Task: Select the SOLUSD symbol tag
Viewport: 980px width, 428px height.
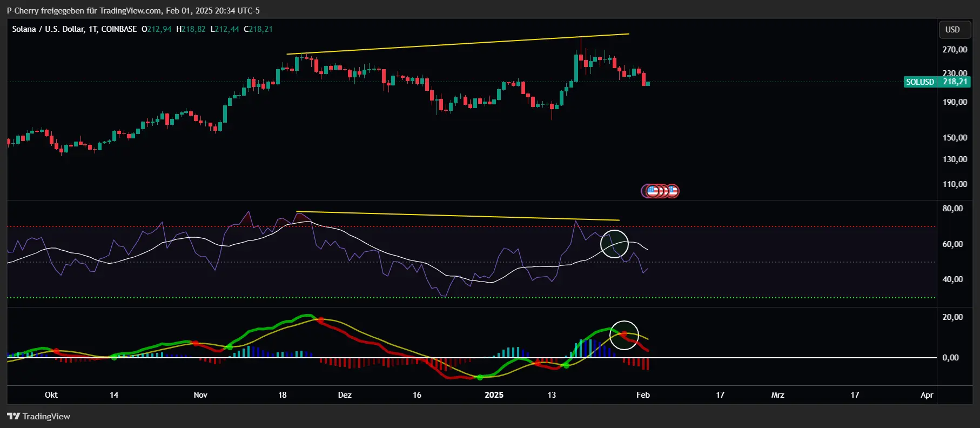Action: [919, 82]
